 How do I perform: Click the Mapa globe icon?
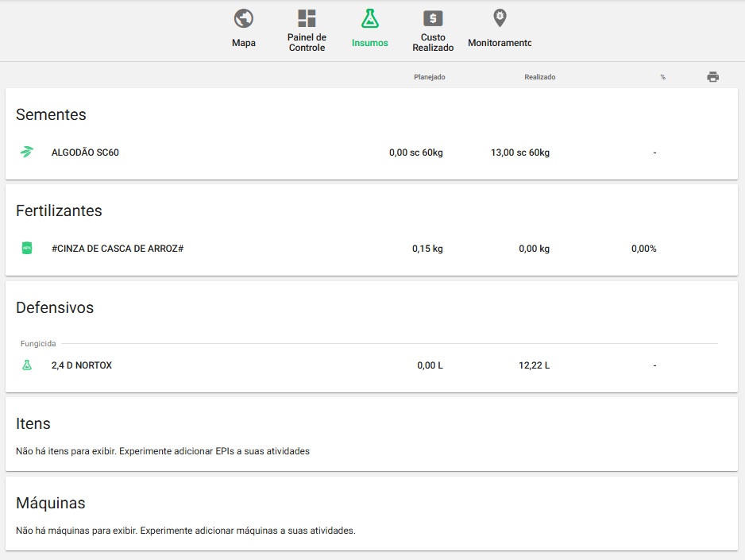coord(244,18)
